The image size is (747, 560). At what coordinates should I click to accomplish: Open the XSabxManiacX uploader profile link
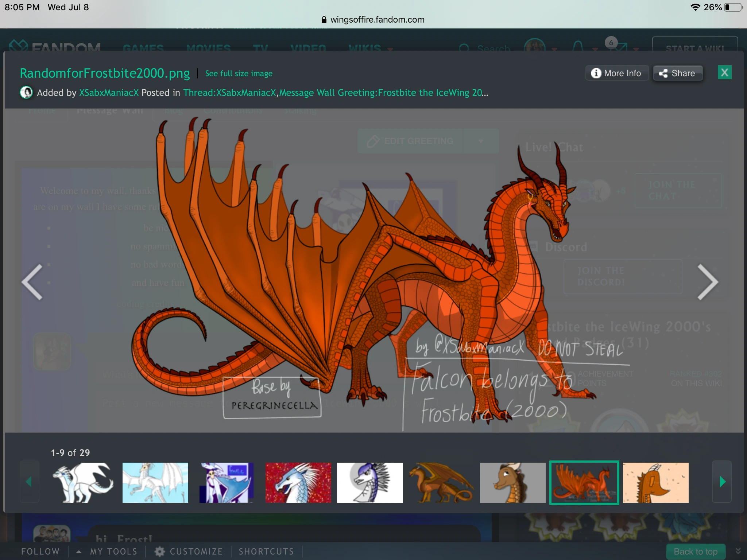tap(109, 93)
